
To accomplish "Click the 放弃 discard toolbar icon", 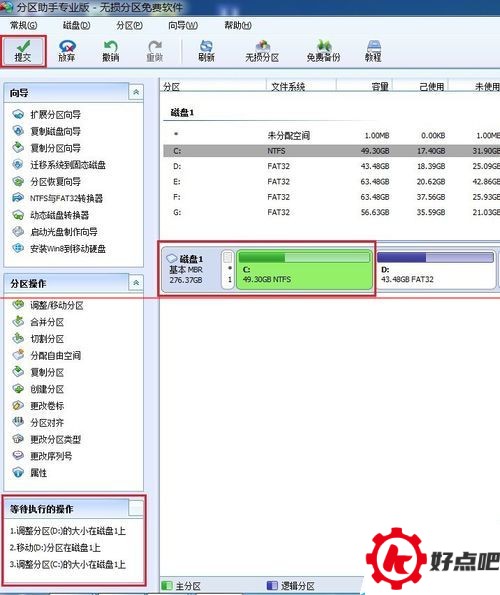I will click(x=67, y=51).
